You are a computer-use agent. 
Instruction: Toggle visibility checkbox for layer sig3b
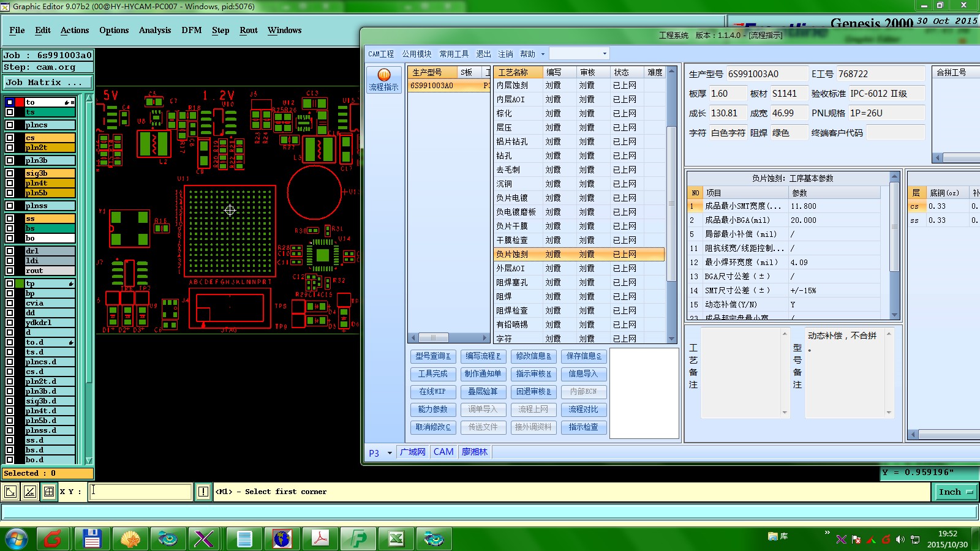(x=10, y=173)
